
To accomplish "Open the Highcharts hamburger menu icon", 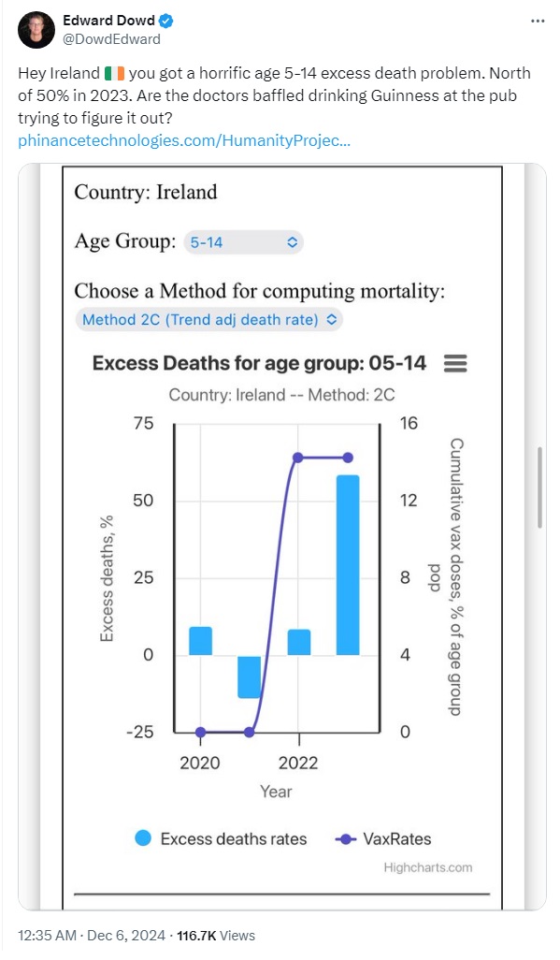I will [454, 364].
